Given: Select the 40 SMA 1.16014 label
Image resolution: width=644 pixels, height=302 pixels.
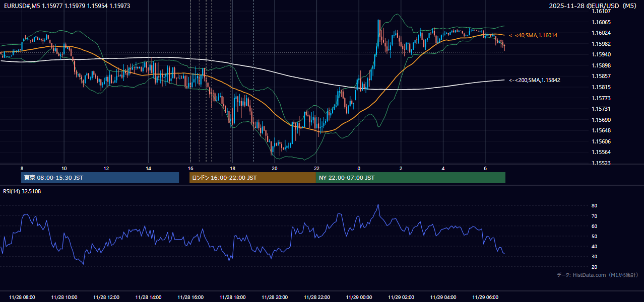Looking at the screenshot, I should point(533,35).
